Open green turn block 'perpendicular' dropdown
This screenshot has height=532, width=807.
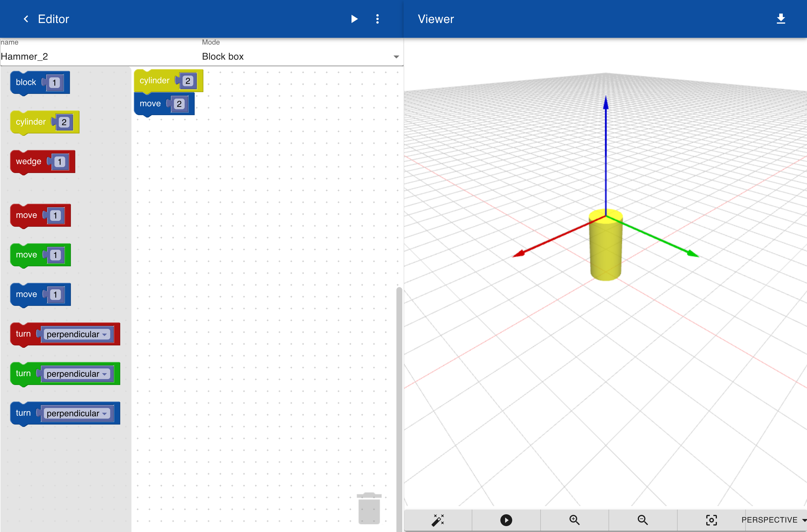tap(77, 374)
